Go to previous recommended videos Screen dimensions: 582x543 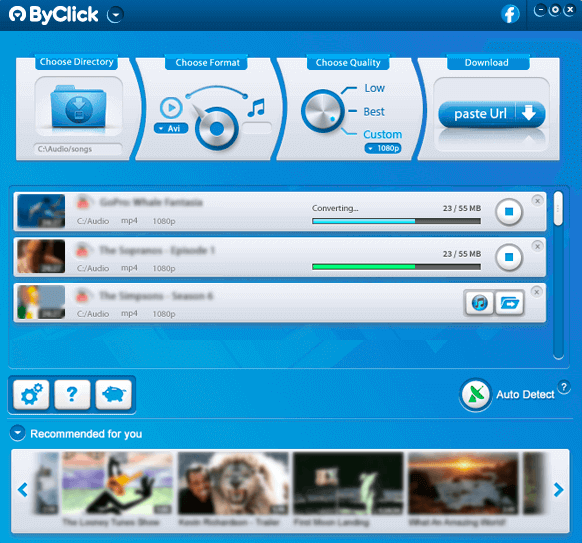(23, 490)
